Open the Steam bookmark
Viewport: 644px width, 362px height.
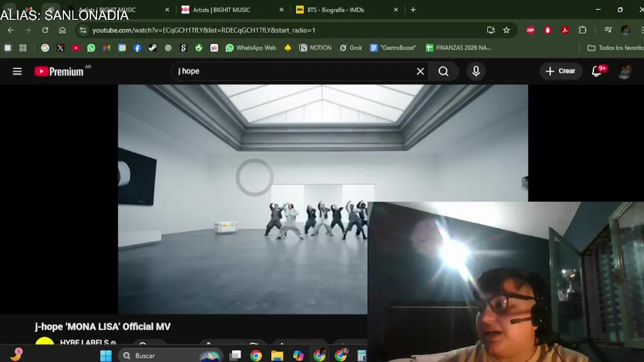click(152, 48)
